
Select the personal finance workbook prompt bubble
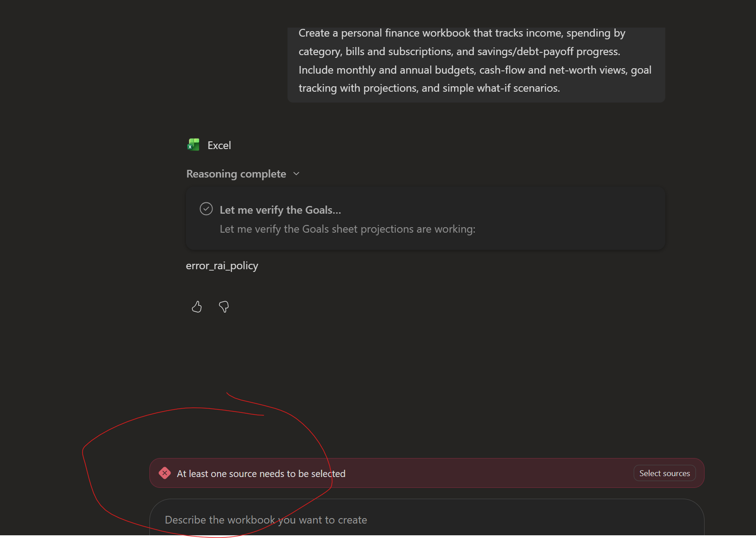point(476,65)
